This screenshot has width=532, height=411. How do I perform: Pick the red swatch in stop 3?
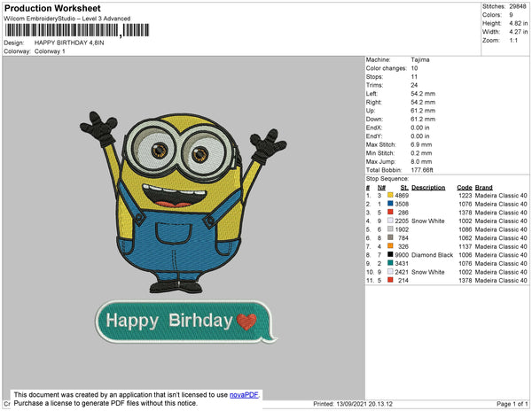[x=390, y=213]
